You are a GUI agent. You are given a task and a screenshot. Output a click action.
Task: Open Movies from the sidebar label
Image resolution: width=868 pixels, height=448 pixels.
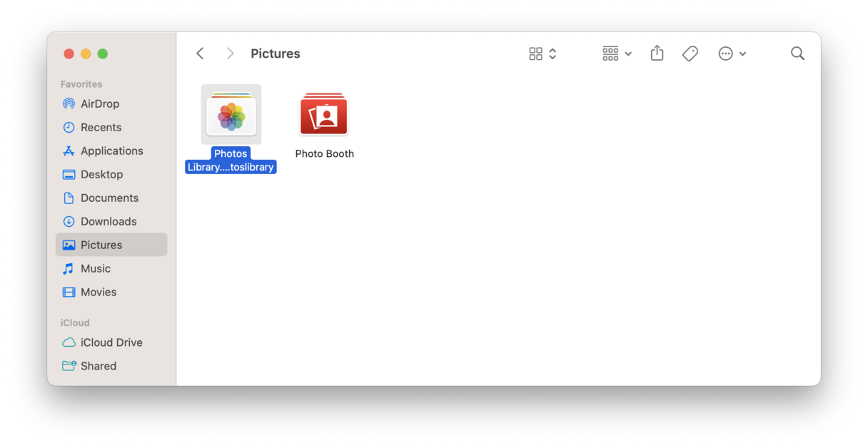click(99, 292)
